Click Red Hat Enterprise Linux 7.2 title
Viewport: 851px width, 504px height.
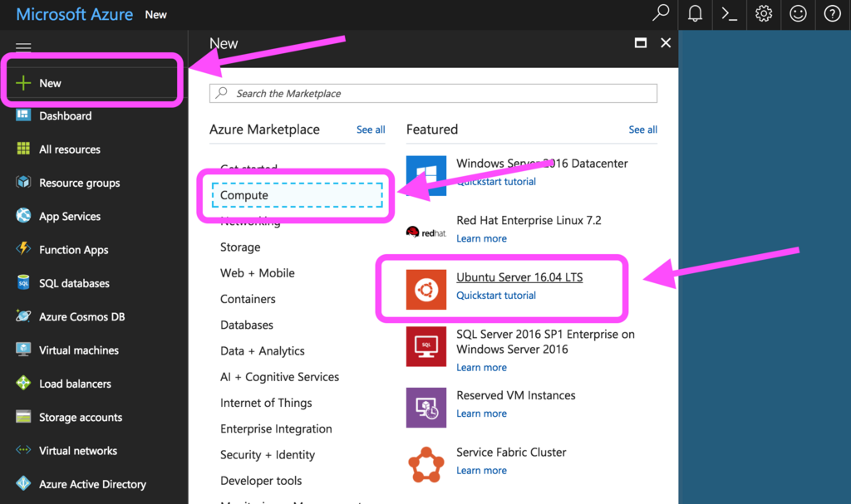tap(529, 220)
